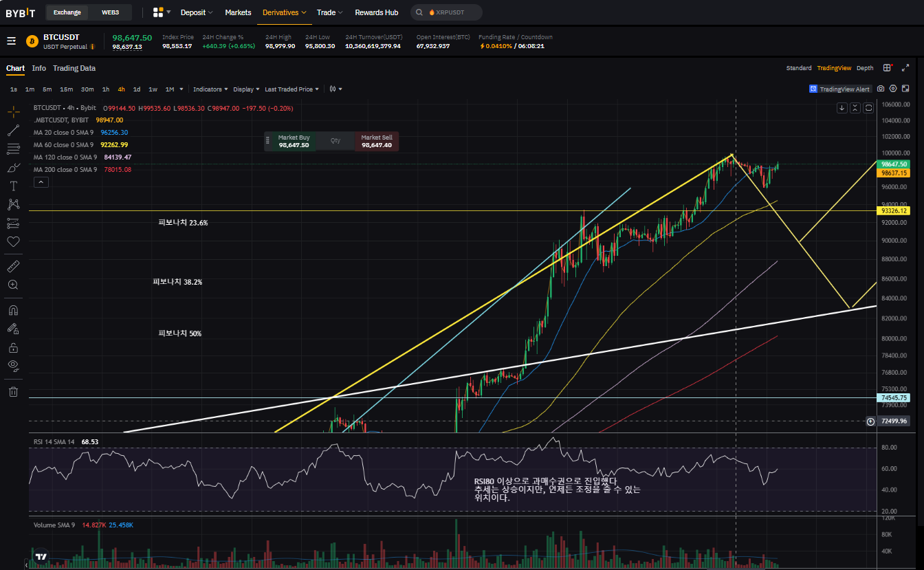Viewport: 924px width, 570px height.
Task: Open the Last Traded Price dropdown
Action: [x=291, y=89]
